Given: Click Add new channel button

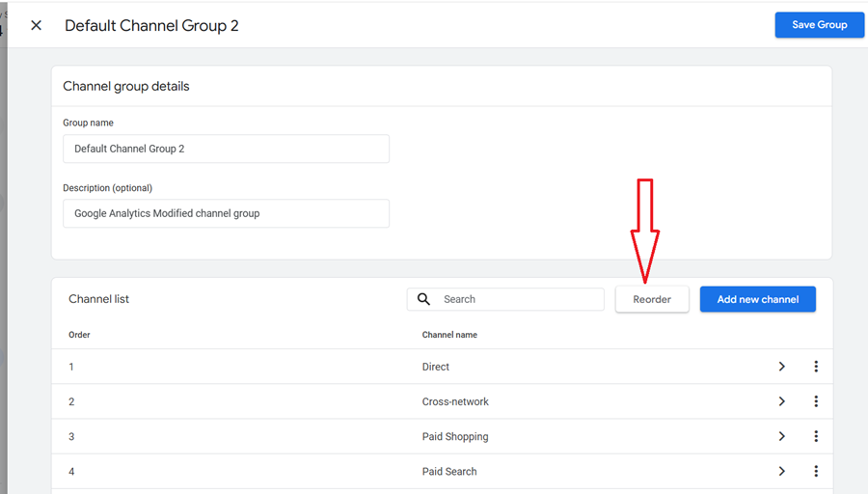Looking at the screenshot, I should coord(758,299).
